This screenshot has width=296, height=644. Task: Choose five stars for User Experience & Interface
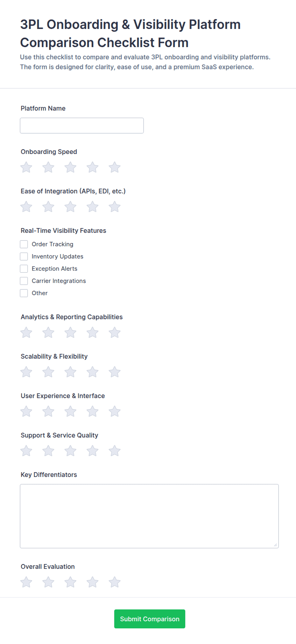115,412
